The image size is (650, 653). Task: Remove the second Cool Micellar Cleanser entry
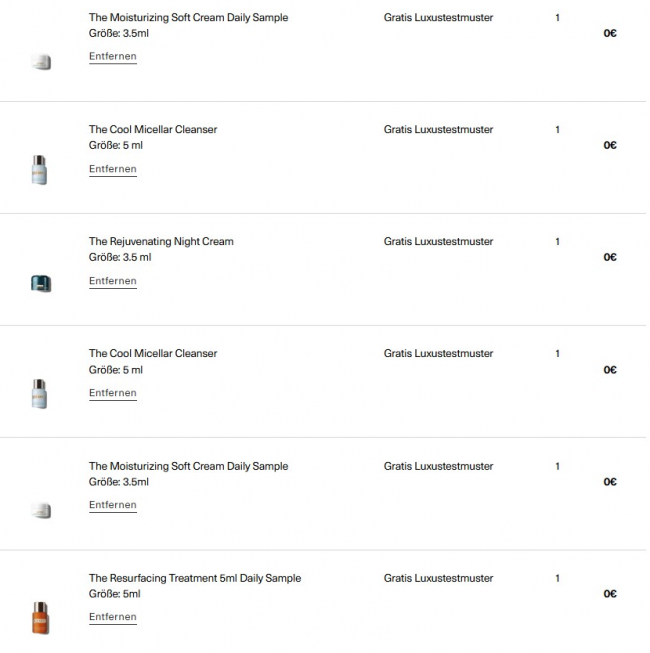[x=112, y=393]
